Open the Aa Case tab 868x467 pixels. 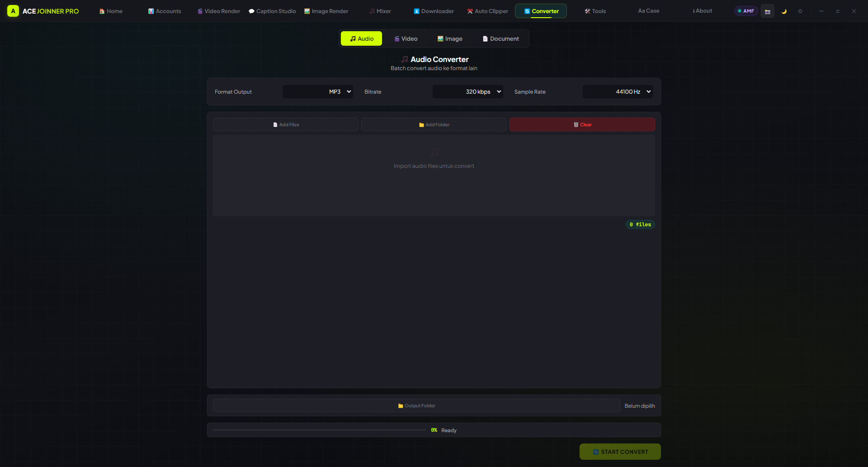[x=649, y=11]
